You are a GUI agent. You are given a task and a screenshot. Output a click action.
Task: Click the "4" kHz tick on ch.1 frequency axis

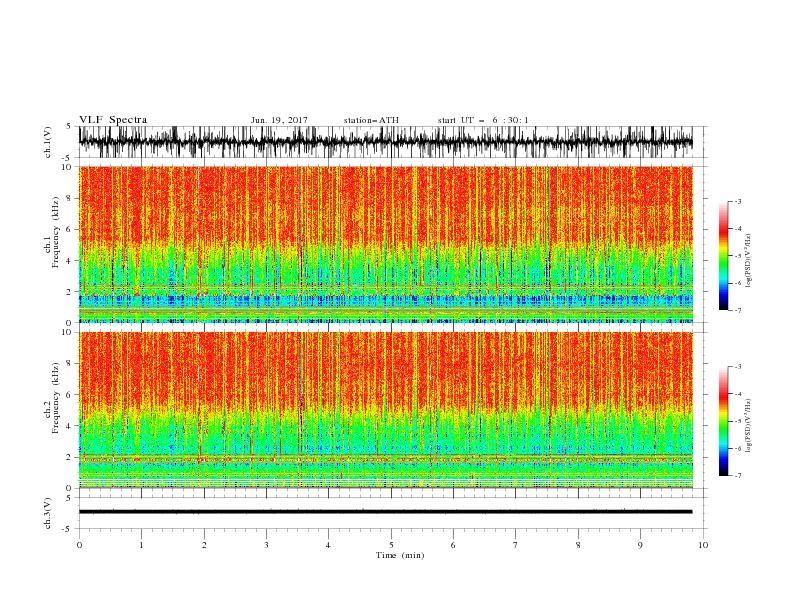(69, 261)
